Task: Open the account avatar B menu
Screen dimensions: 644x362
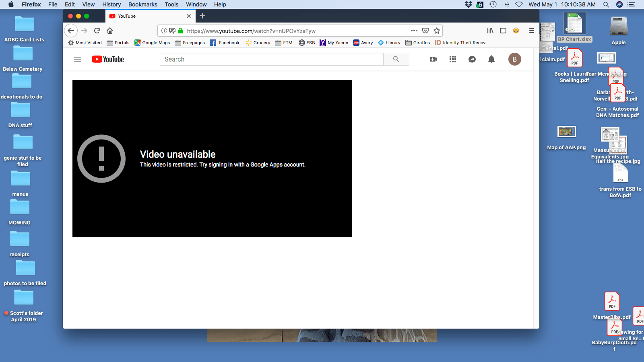Action: click(x=515, y=59)
